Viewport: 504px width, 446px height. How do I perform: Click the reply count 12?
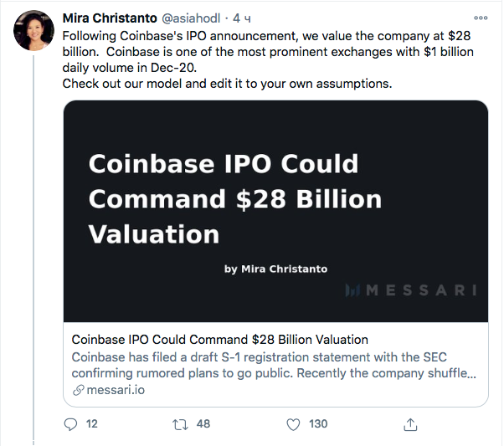coord(92,424)
